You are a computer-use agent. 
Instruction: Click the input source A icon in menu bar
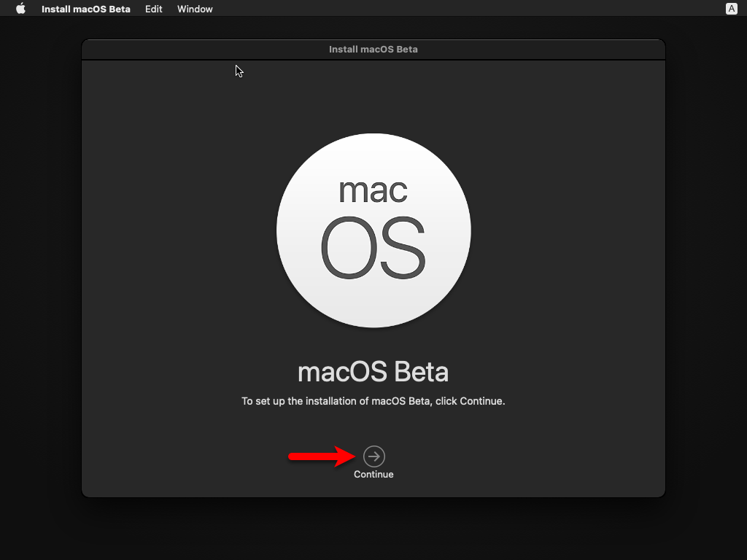[x=731, y=9]
